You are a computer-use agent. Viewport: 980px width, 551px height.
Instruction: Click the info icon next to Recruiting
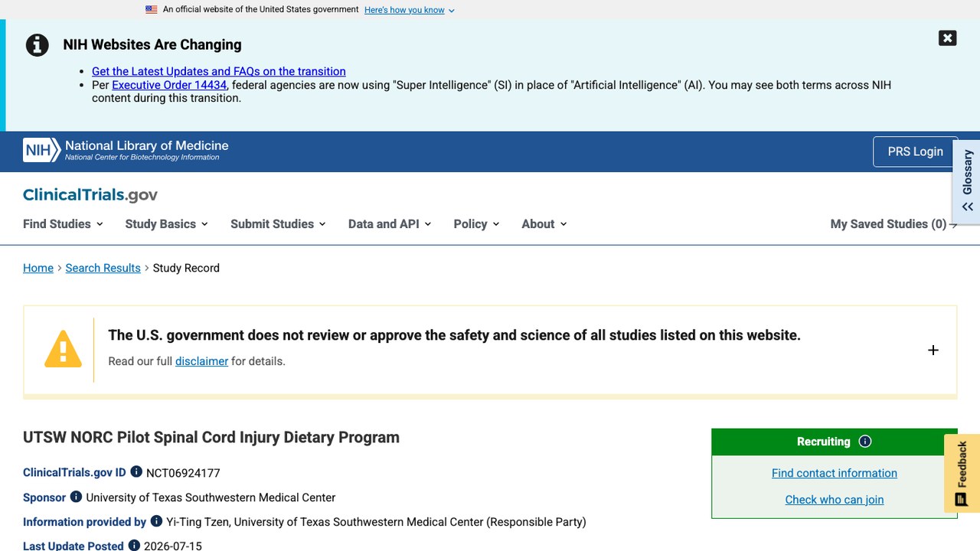865,442
